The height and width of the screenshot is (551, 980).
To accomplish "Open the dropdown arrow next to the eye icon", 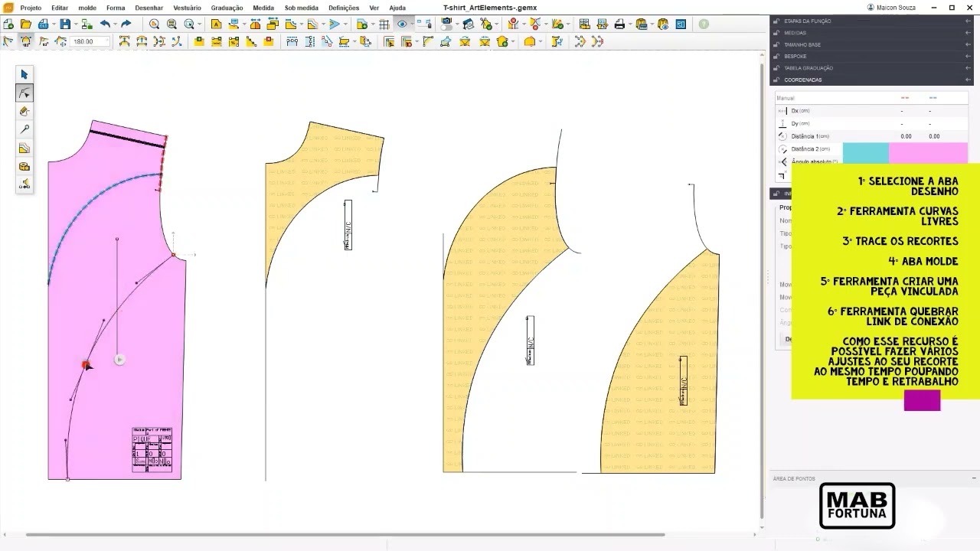I will pos(411,24).
